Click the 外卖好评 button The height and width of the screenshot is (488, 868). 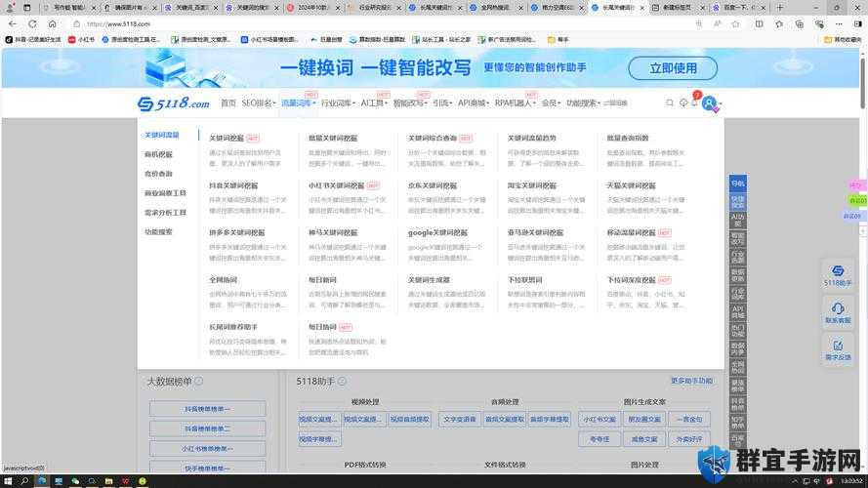[688, 439]
